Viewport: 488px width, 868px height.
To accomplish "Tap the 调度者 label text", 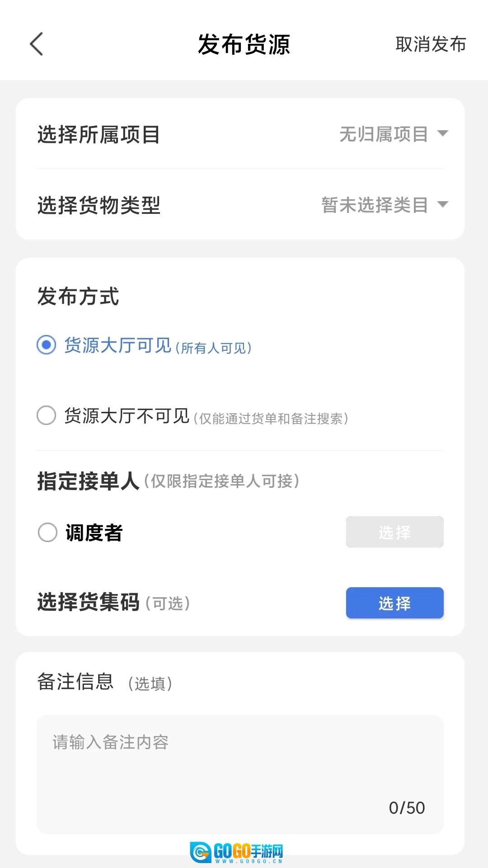I will pos(94,533).
